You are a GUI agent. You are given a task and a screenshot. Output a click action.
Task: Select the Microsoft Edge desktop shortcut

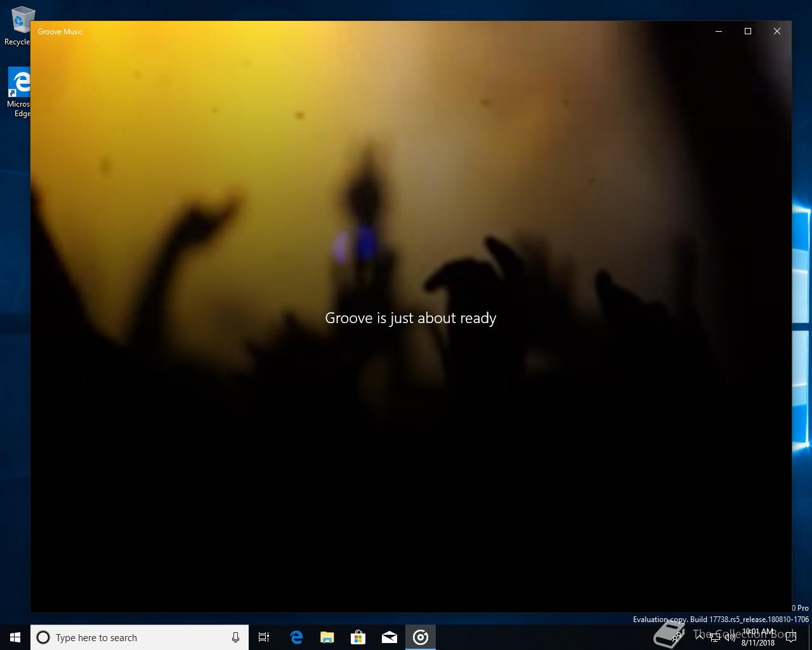coord(18,93)
